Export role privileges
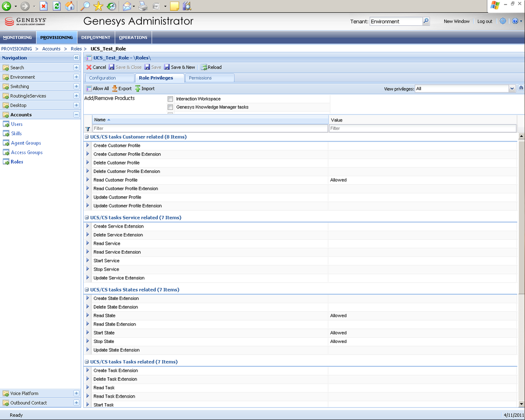The width and height of the screenshot is (525, 420). click(x=122, y=88)
